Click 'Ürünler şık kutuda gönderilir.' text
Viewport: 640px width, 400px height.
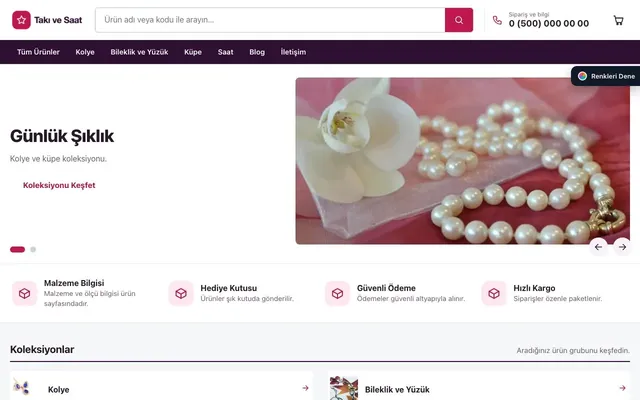[x=247, y=299]
